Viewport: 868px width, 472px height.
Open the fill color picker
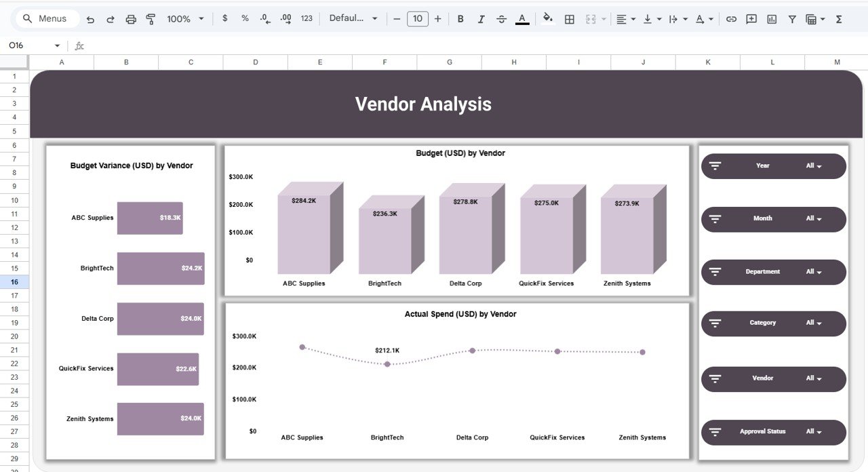pos(548,18)
